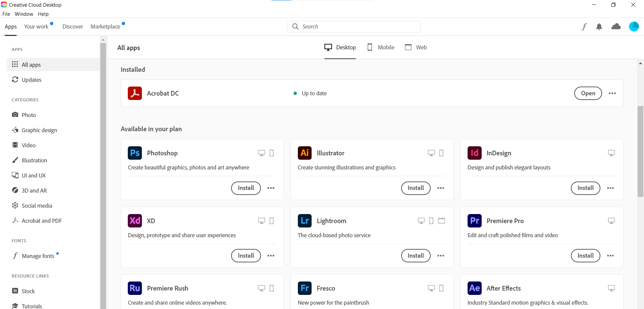Image resolution: width=644 pixels, height=309 pixels.
Task: Open the Help menu
Action: tap(43, 14)
